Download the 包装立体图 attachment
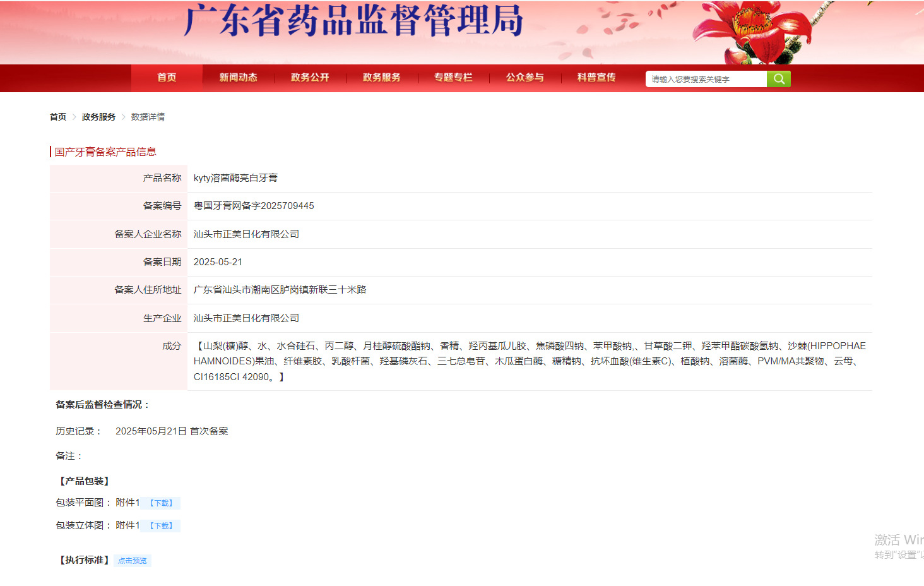 coord(162,525)
